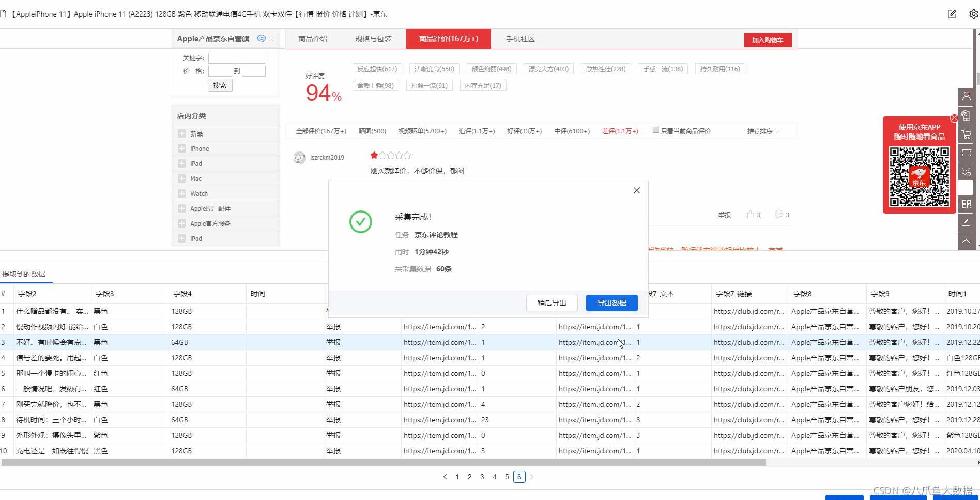The image size is (980, 500).
Task: Expand the 新品 category
Action: [x=181, y=133]
